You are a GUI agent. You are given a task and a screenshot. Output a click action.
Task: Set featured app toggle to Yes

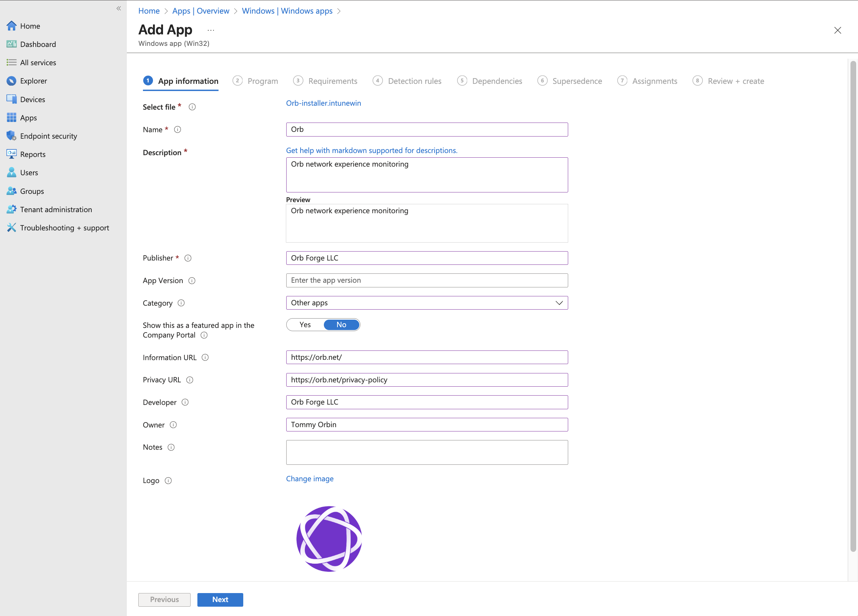tap(305, 325)
